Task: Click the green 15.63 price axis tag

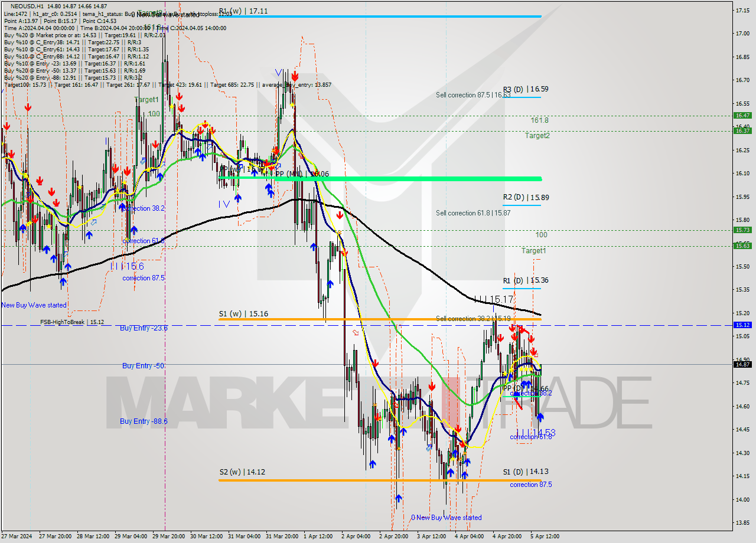Action: pos(742,246)
